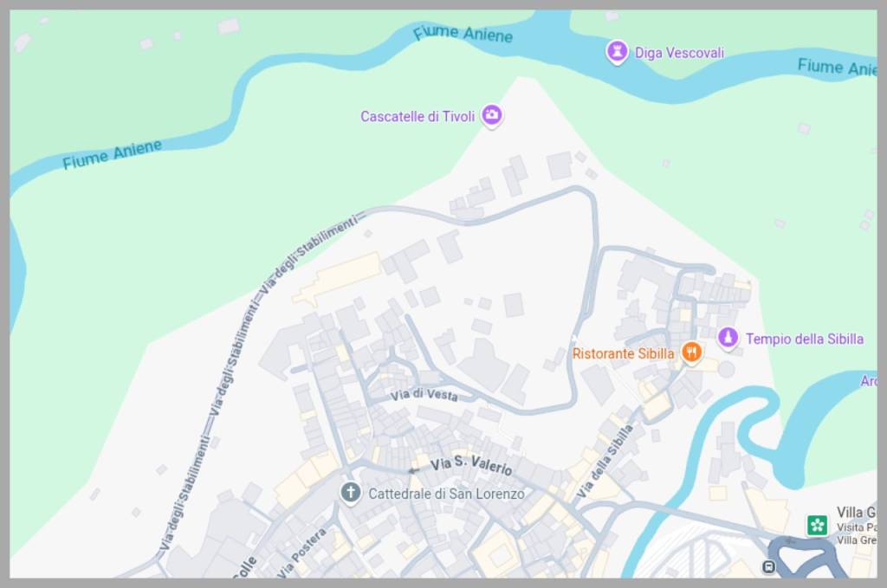The height and width of the screenshot is (588, 887).
Task: Select the Ristorante Sibilla place name
Action: point(623,354)
